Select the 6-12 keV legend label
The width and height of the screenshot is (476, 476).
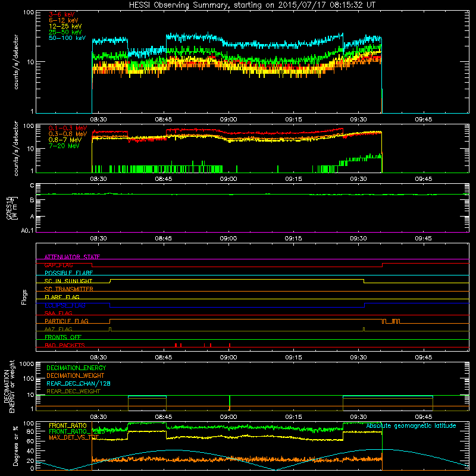click(x=64, y=20)
